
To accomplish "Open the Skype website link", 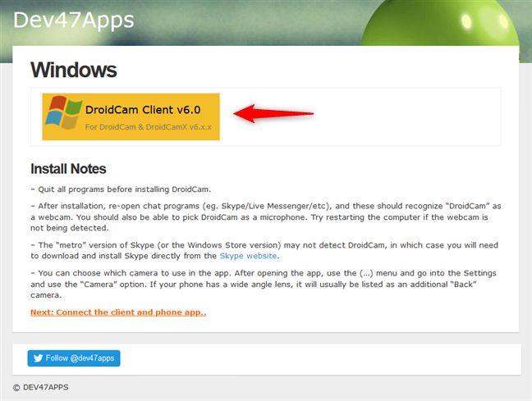I will tap(248, 256).
